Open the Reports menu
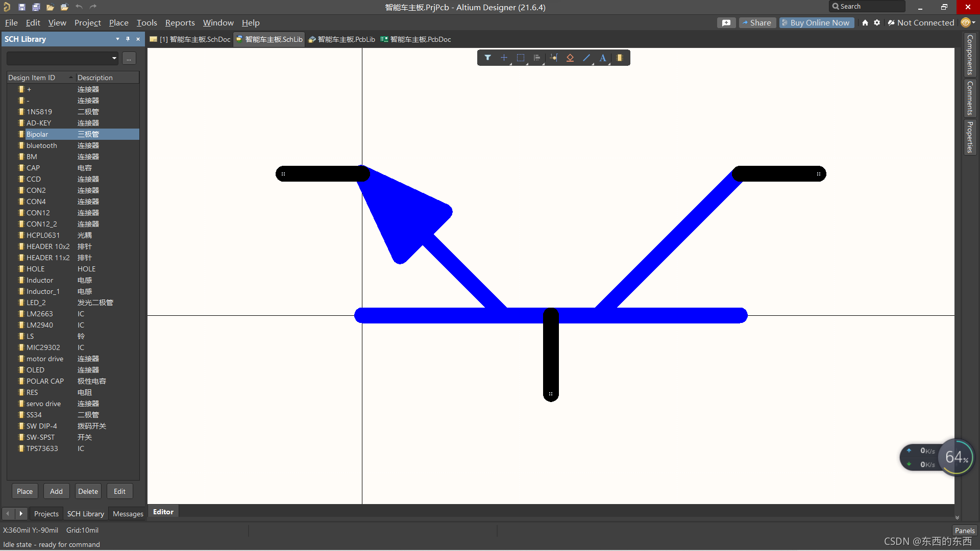The image size is (980, 551). coord(180,22)
